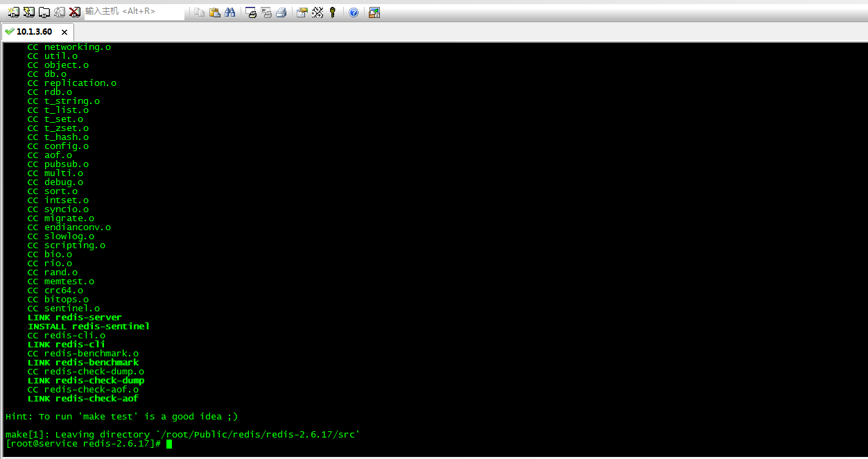Click the Copy toolbar icon
This screenshot has width=868, height=459.
pyautogui.click(x=200, y=12)
